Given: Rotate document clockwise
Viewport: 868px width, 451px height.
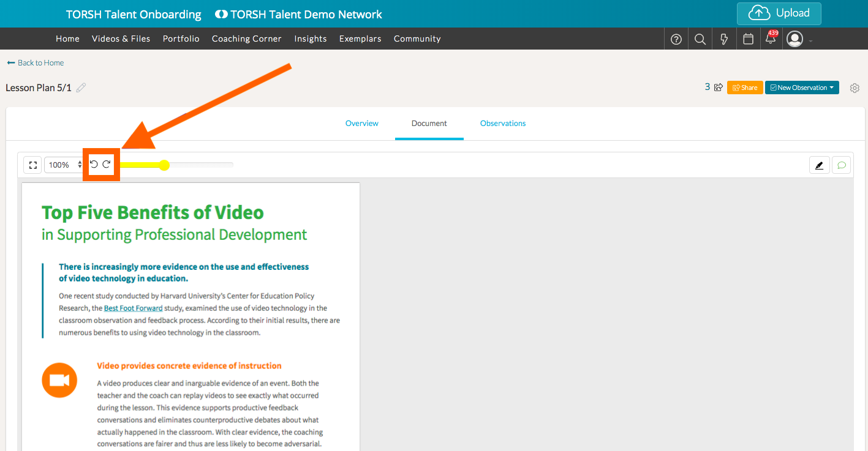Looking at the screenshot, I should [x=107, y=164].
